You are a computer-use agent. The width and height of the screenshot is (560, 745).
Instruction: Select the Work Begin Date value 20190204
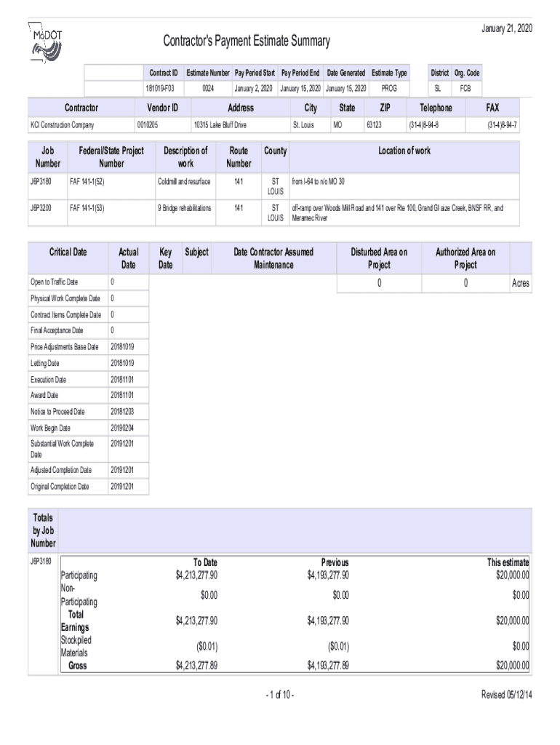click(121, 428)
